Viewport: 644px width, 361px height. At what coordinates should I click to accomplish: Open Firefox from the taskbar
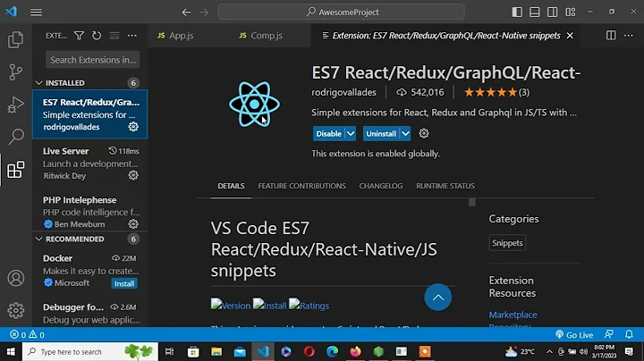coord(356,351)
